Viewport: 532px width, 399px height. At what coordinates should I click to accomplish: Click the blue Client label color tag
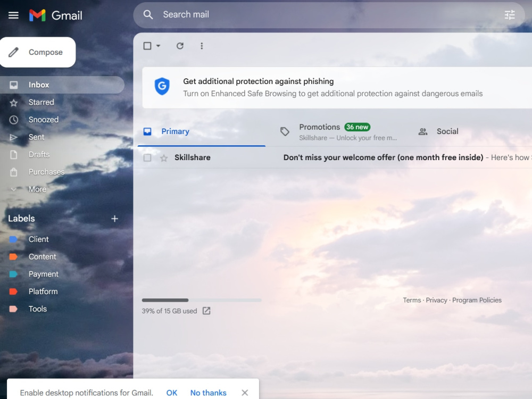[13, 239]
